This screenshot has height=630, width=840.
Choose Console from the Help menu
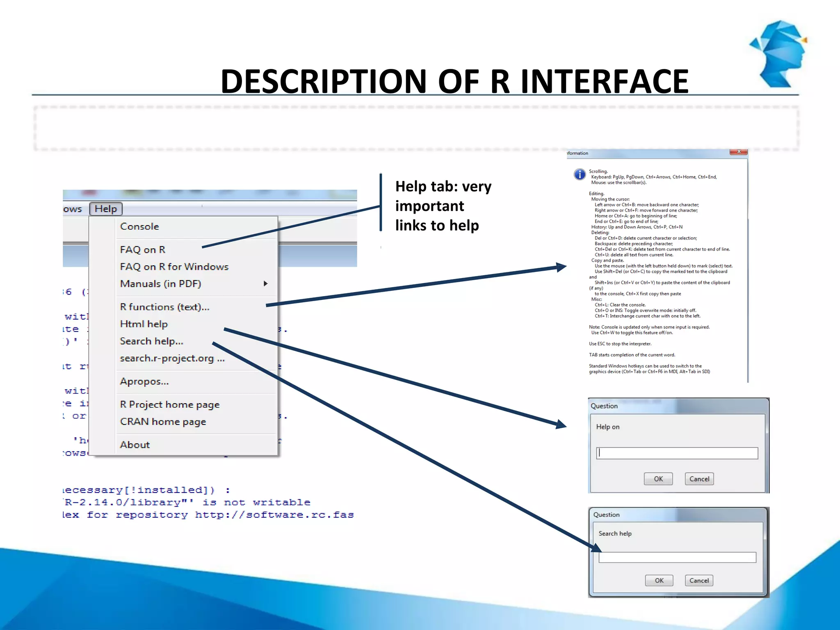[139, 226]
